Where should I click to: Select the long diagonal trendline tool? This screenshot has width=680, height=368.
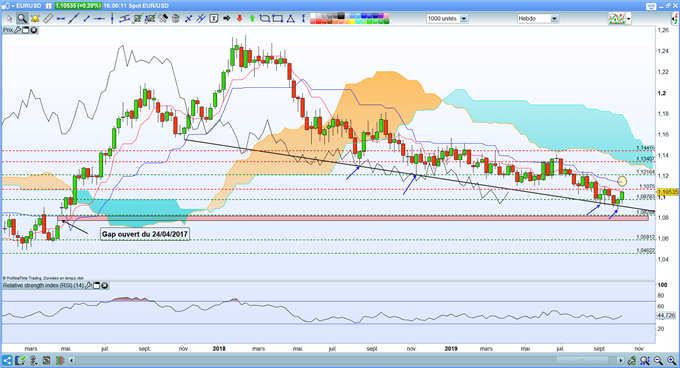click(x=74, y=19)
